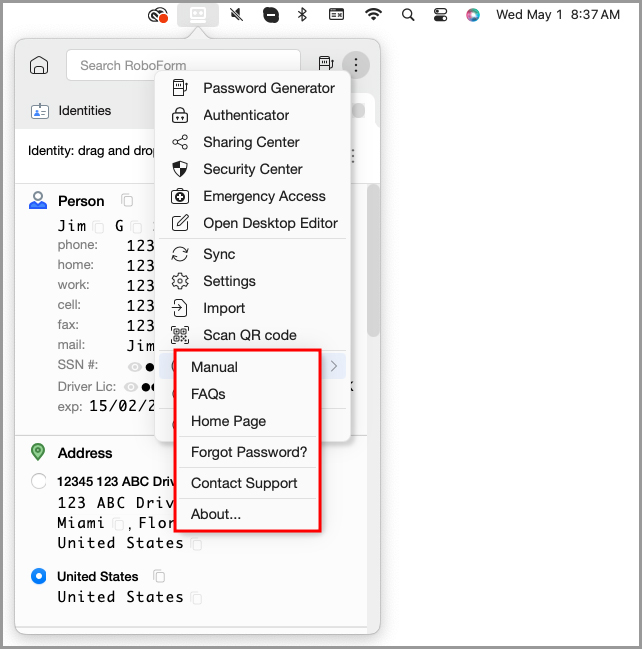Viewport: 642px width, 649px height.
Task: Click the menu bar clock Wed May 1
Action: (x=558, y=15)
